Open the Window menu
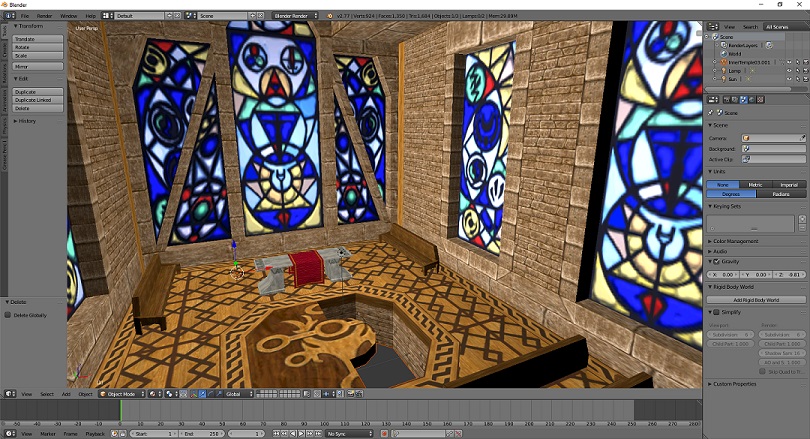The height and width of the screenshot is (439, 810). [69, 16]
